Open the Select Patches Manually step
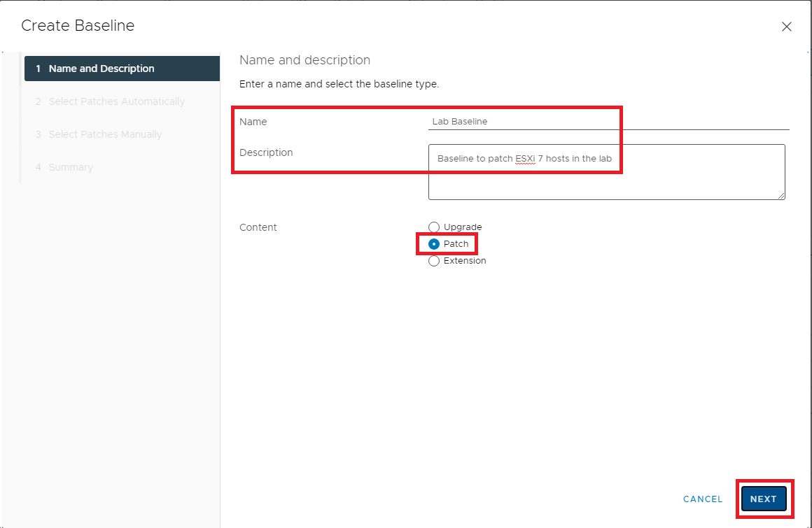The height and width of the screenshot is (528, 812). (105, 134)
